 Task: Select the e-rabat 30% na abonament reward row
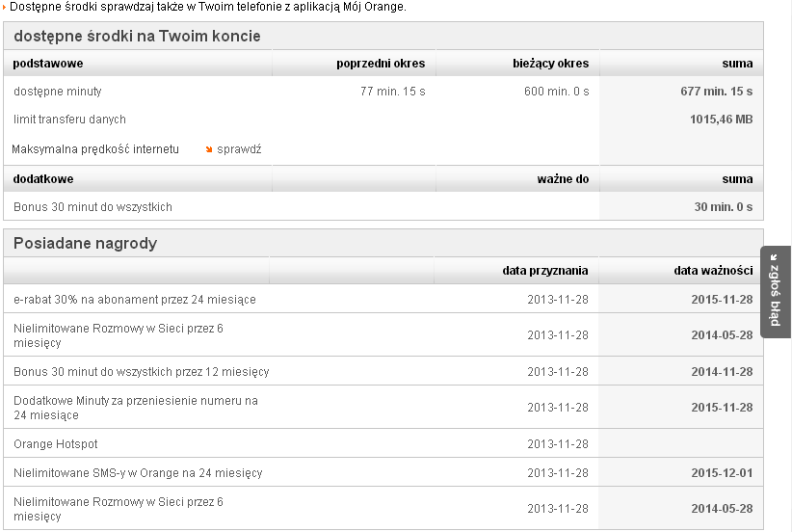(135, 300)
